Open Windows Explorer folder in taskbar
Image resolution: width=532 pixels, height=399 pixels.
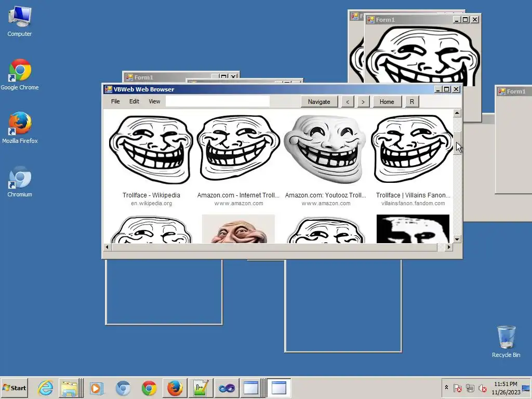point(69,388)
